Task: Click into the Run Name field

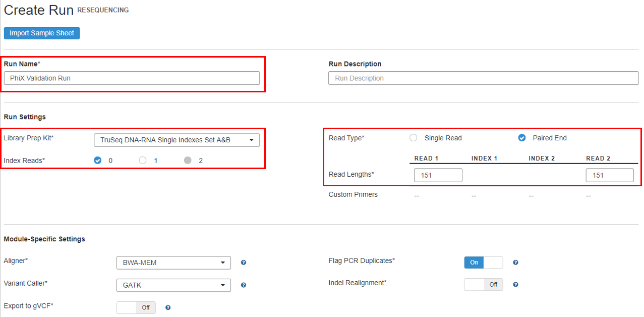Action: 132,78
